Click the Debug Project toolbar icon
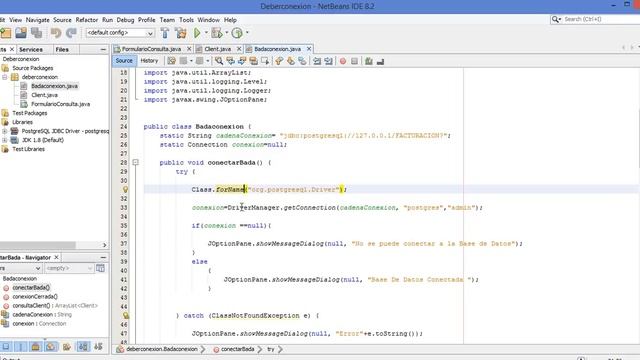This screenshot has height=360, width=640. (x=217, y=33)
